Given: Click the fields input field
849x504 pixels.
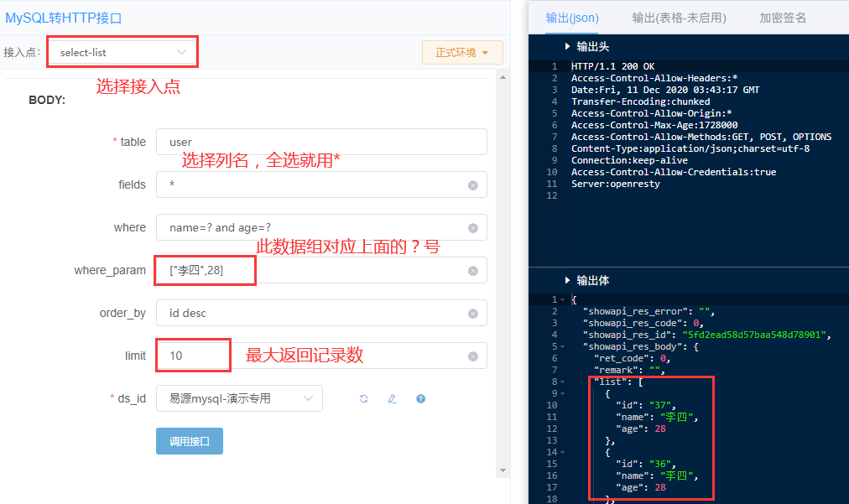Looking at the screenshot, I should [321, 184].
